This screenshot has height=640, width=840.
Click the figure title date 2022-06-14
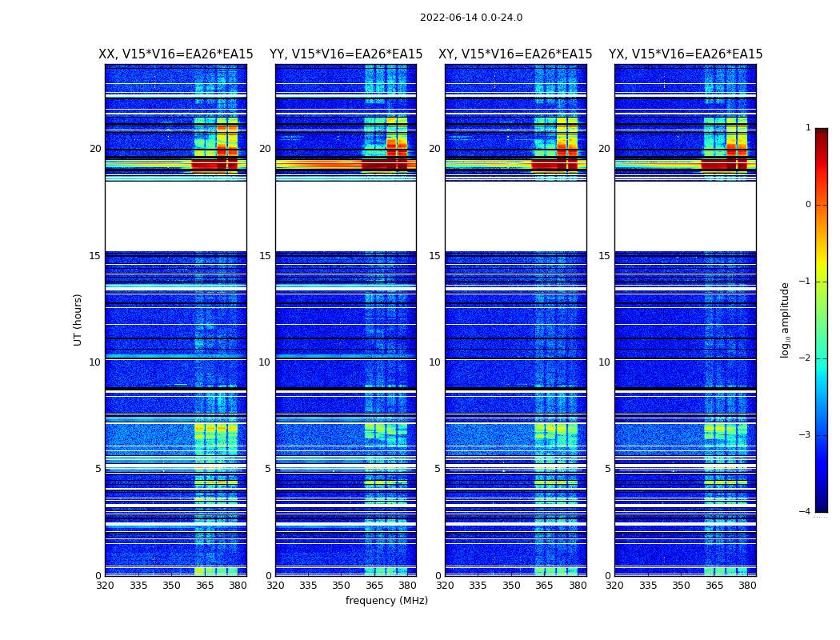coord(470,18)
